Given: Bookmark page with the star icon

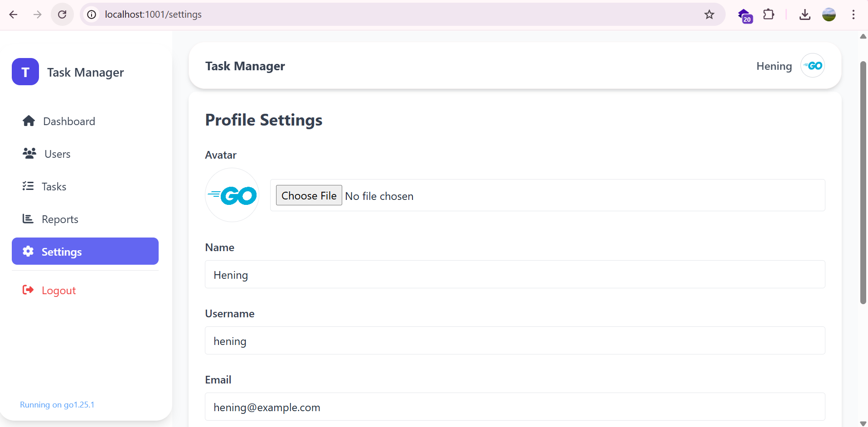Looking at the screenshot, I should pyautogui.click(x=709, y=15).
